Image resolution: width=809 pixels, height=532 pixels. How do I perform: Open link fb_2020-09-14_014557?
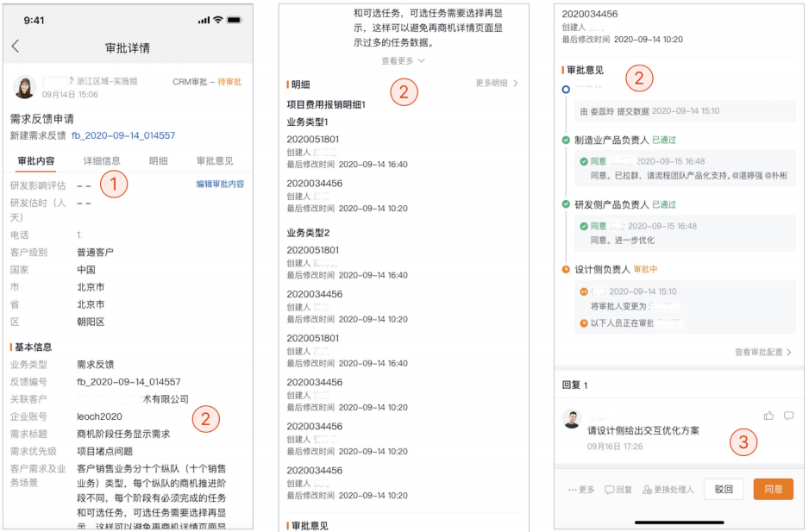(x=123, y=135)
